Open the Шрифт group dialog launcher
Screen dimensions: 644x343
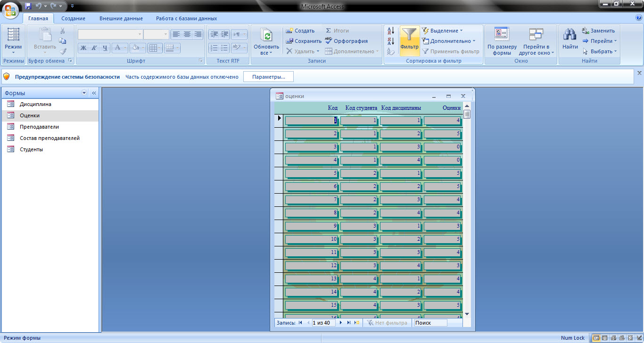tap(201, 61)
